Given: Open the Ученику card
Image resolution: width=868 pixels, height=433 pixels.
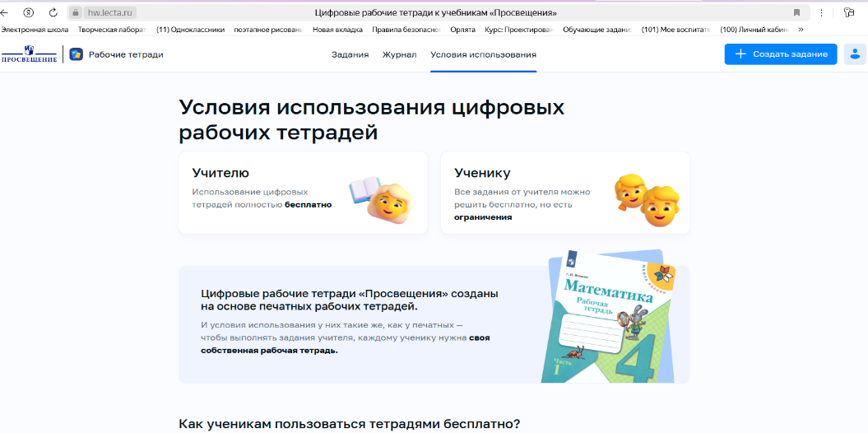Looking at the screenshot, I should pyautogui.click(x=564, y=193).
